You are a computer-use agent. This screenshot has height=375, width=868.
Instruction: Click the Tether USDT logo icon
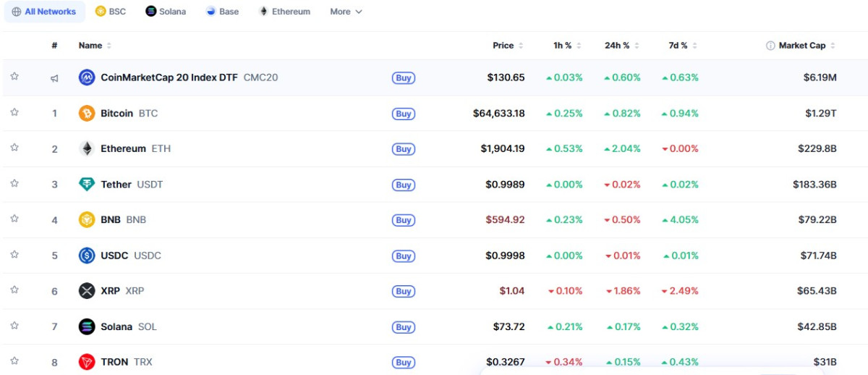tap(87, 185)
